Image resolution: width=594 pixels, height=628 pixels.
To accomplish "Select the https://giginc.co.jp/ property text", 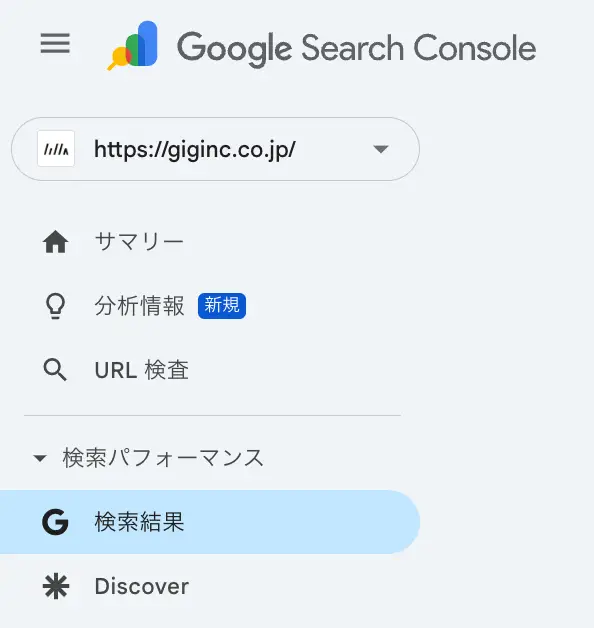I will click(195, 149).
